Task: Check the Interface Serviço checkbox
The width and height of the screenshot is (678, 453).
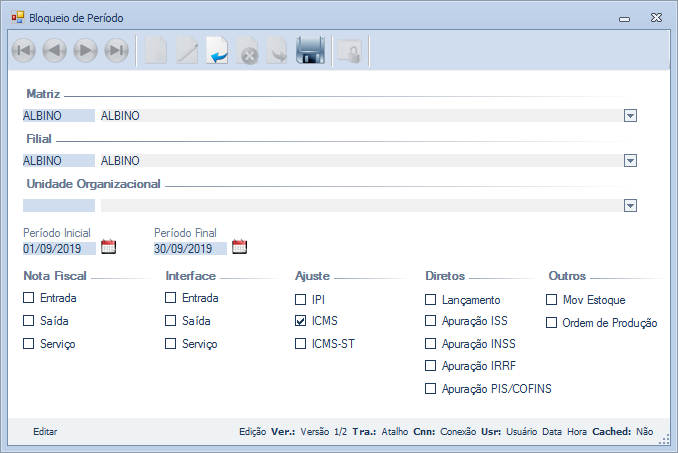Action: 171,344
